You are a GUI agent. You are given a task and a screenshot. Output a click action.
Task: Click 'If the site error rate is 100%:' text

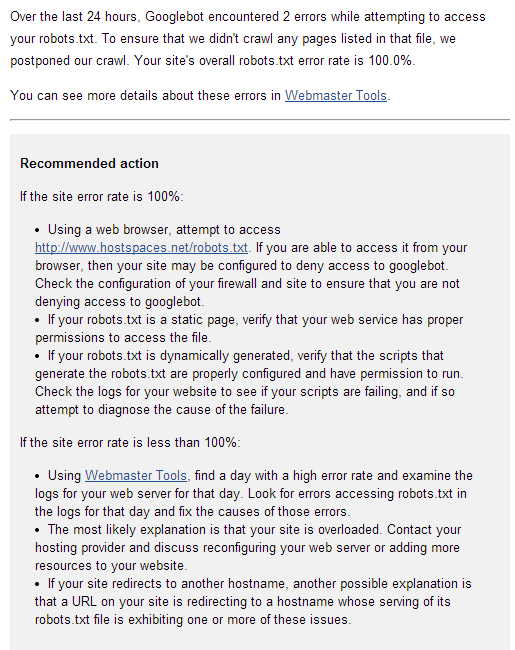pyautogui.click(x=102, y=196)
